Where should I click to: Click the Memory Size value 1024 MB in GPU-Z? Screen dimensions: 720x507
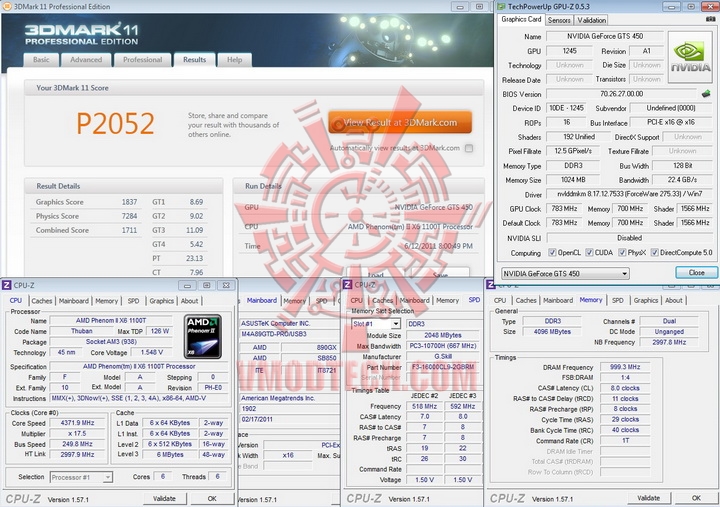pos(573,180)
